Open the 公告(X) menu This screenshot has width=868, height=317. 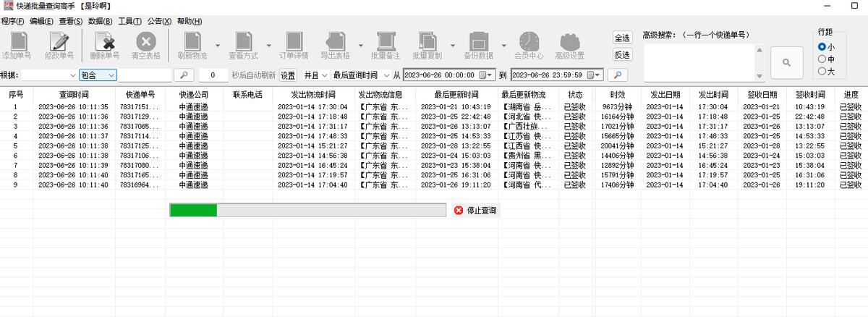159,21
